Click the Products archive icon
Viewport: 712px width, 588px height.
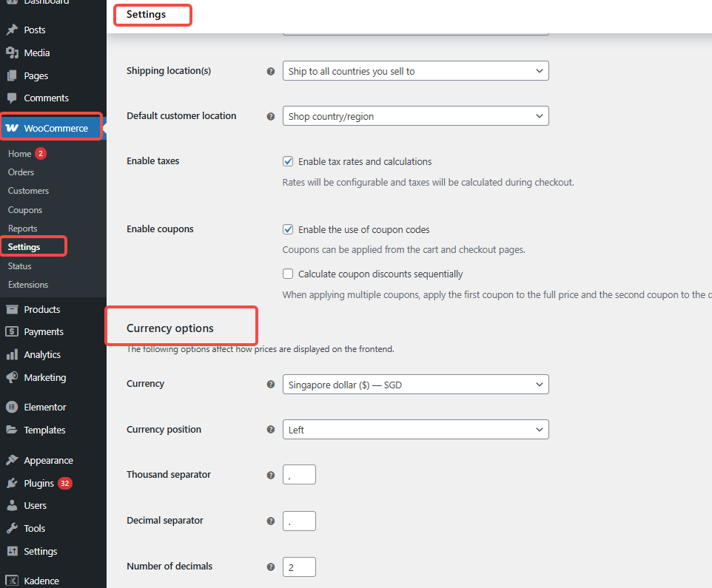[x=12, y=310]
